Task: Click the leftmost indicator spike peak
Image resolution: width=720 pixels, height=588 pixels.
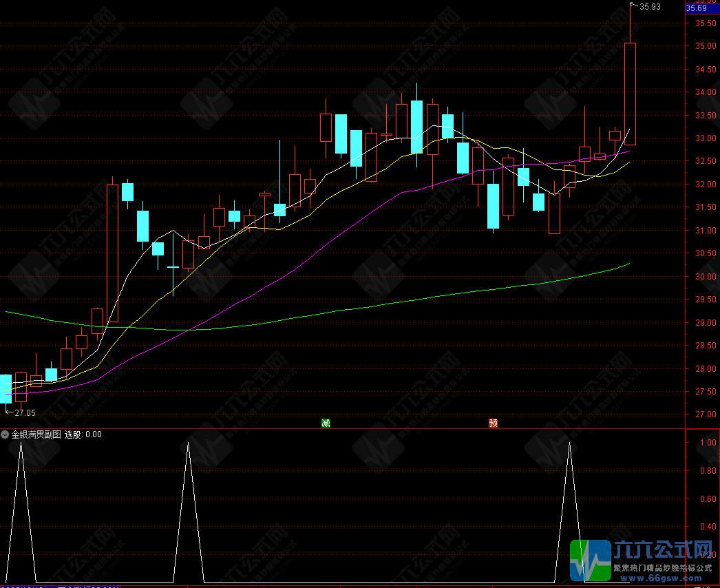Action: click(21, 445)
